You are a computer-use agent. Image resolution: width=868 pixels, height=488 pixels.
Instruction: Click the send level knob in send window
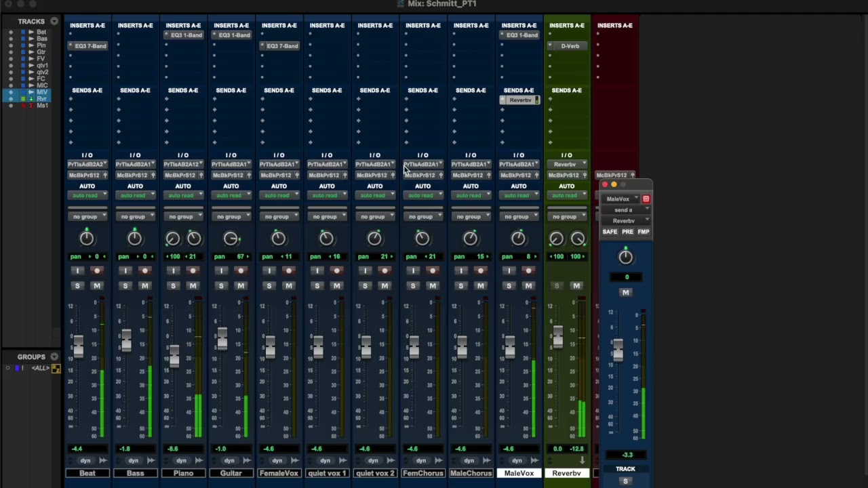click(625, 256)
